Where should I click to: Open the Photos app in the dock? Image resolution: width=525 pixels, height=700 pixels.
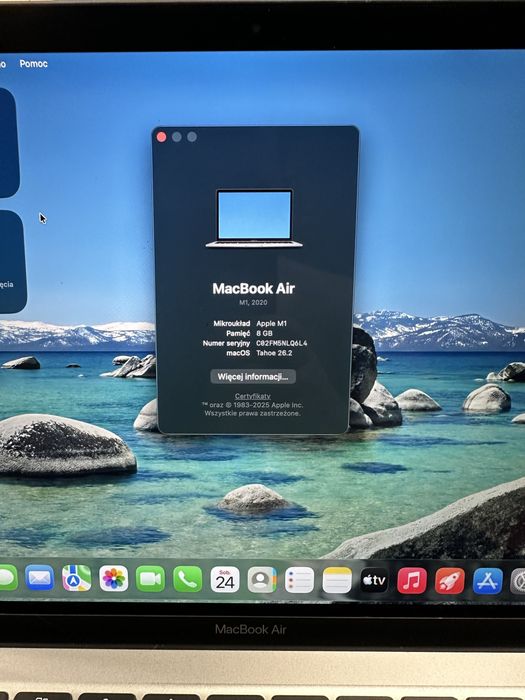(113, 579)
